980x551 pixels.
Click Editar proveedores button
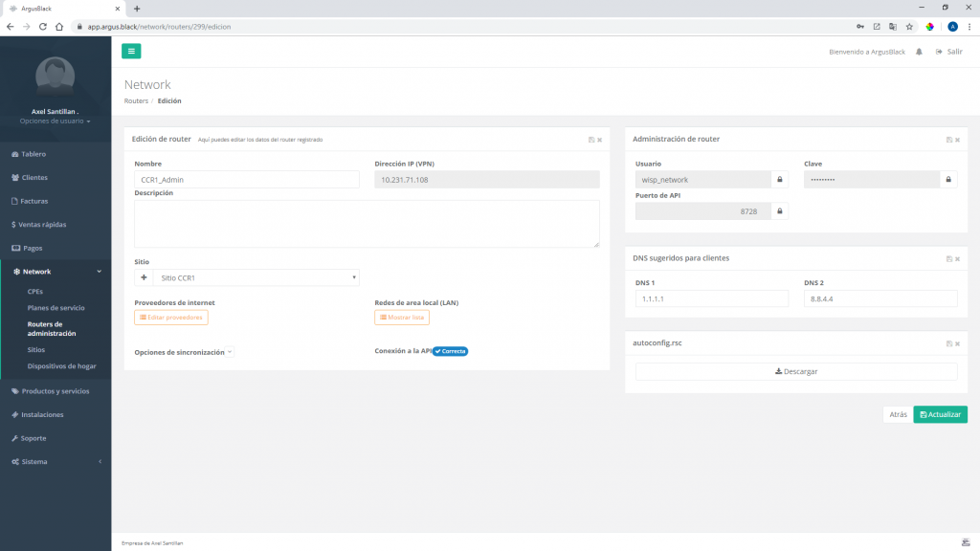(171, 318)
